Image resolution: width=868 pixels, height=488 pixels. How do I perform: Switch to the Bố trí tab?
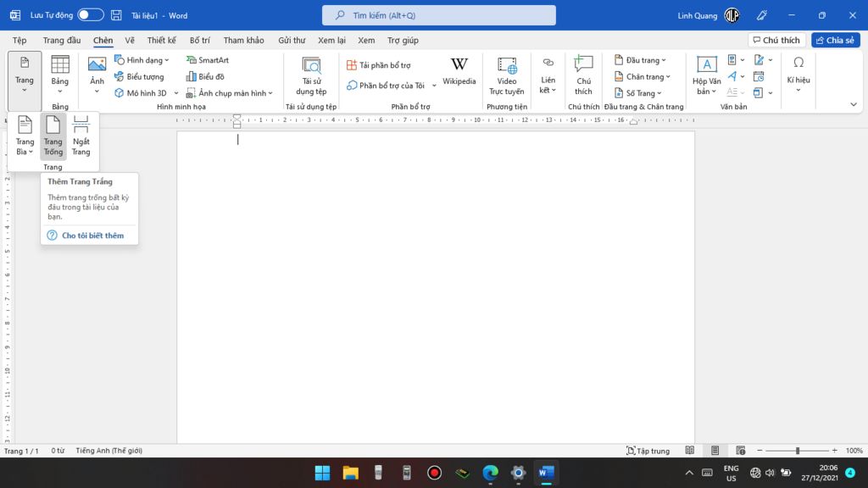[x=200, y=41]
